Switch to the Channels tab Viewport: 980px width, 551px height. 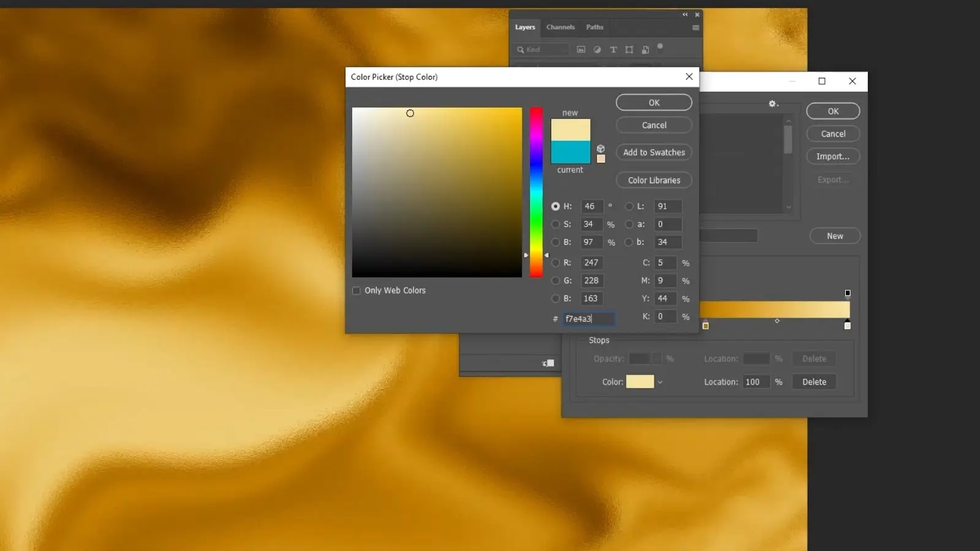pyautogui.click(x=560, y=27)
